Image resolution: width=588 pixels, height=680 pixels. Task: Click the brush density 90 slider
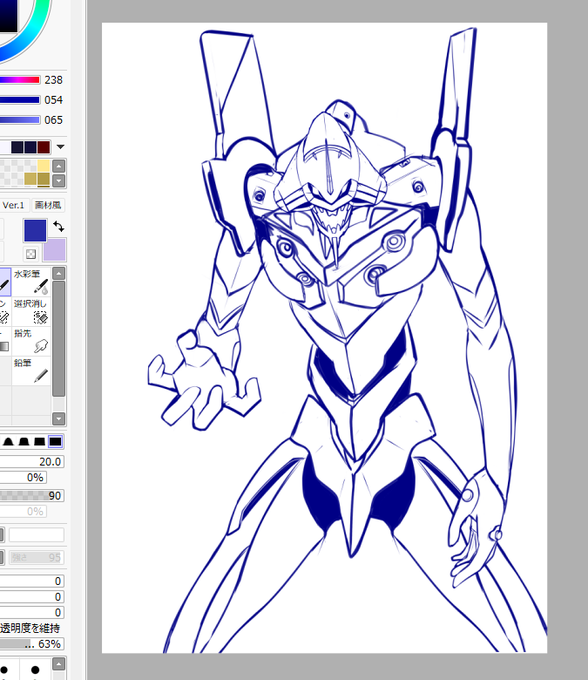click(32, 495)
